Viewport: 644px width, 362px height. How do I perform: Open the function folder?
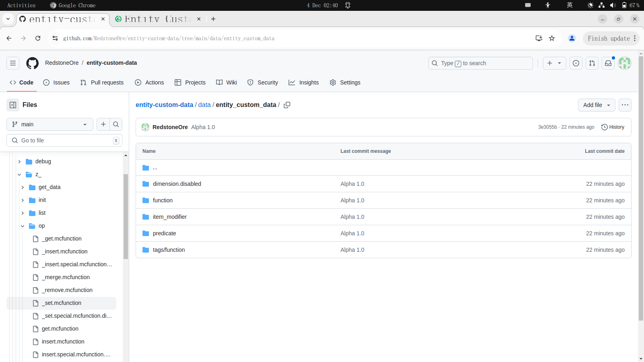(x=163, y=200)
